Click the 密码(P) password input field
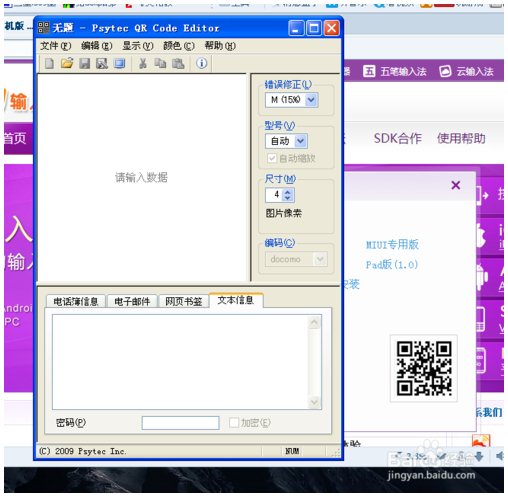This screenshot has width=508, height=499. coord(180,423)
